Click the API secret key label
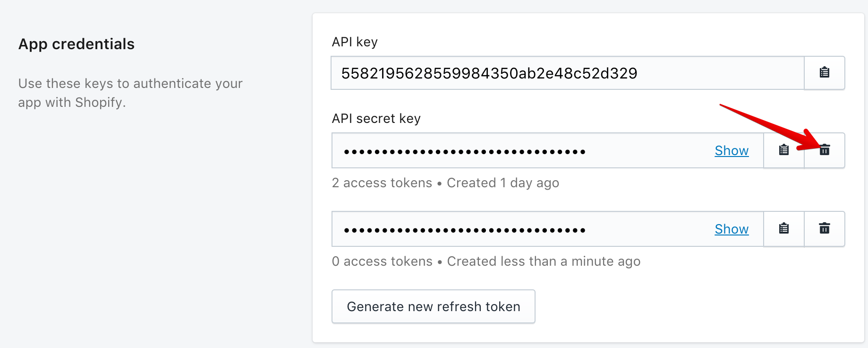The height and width of the screenshot is (348, 868). pyautogui.click(x=376, y=118)
